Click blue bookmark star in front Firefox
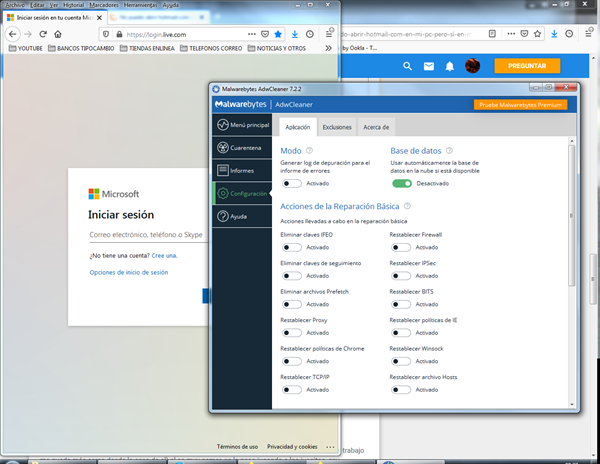The width and height of the screenshot is (600, 464). coord(278,34)
